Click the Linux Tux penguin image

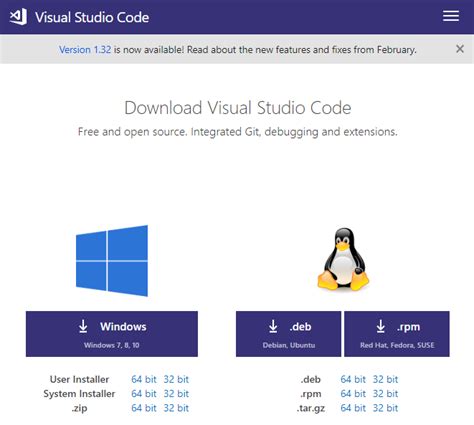343,259
